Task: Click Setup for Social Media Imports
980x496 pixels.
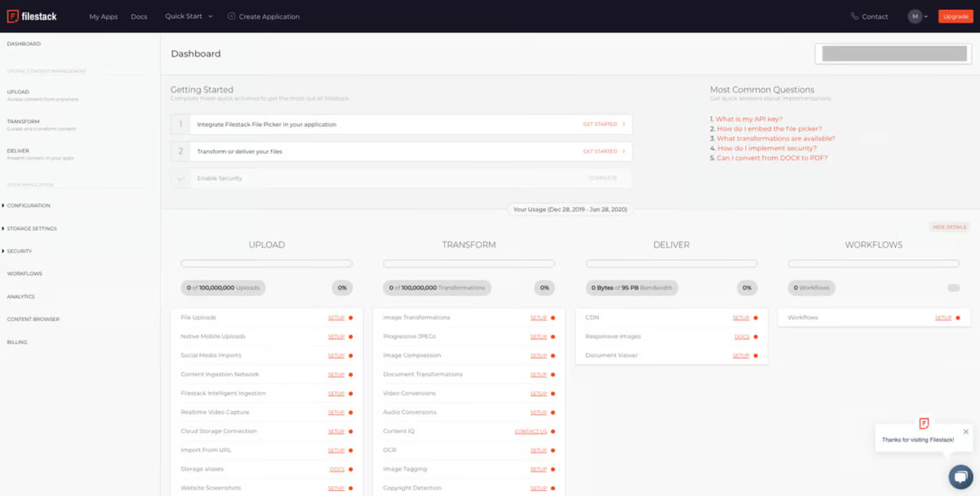Action: pyautogui.click(x=336, y=356)
